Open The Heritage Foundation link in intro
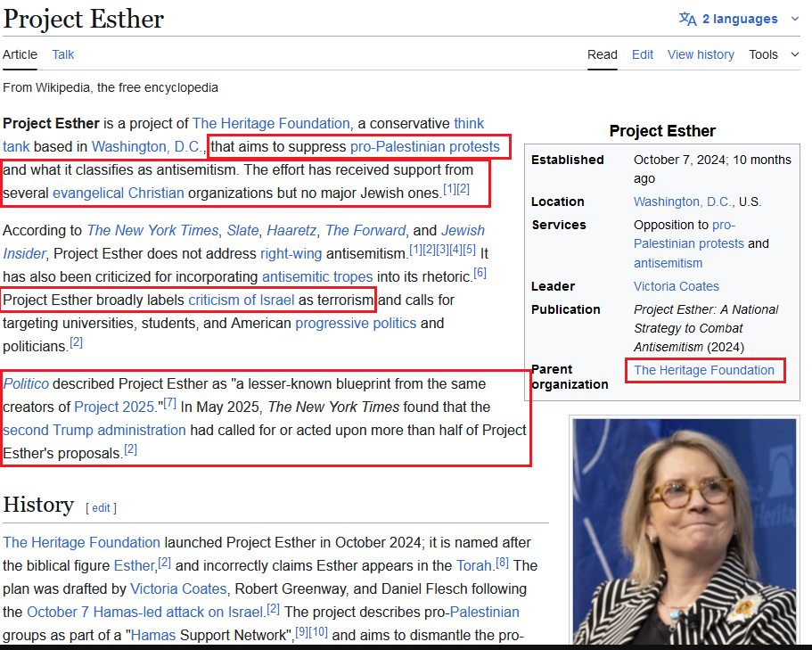This screenshot has height=650, width=812. [271, 123]
